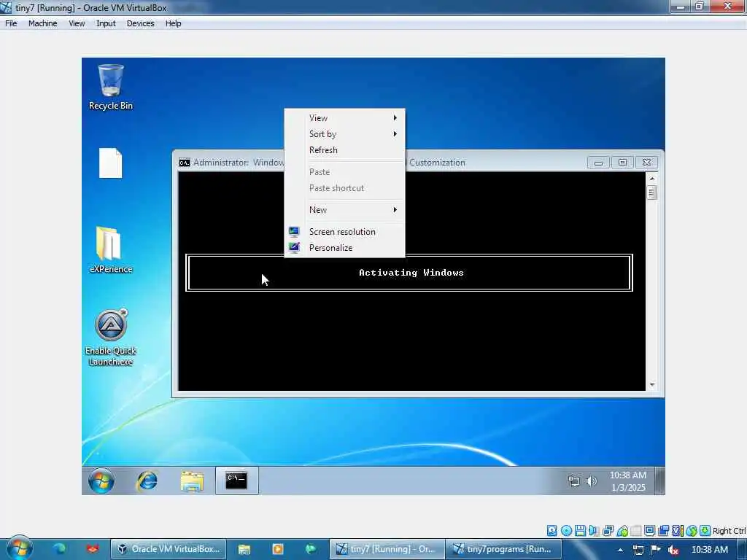This screenshot has height=560, width=747.
Task: Open the Recycle Bin desktop icon
Action: coord(111,87)
